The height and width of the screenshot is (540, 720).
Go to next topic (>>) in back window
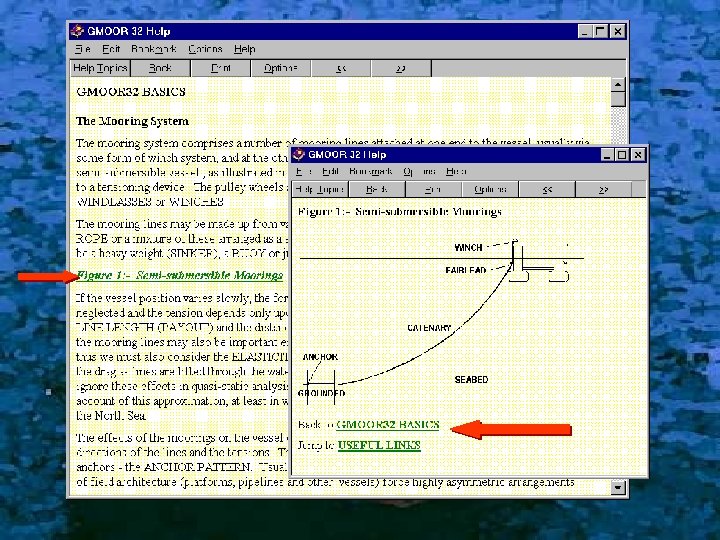[401, 68]
